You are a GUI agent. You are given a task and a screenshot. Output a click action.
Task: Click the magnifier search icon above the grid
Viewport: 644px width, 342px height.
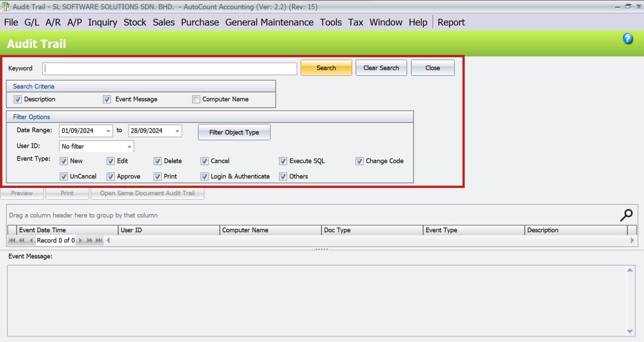click(x=626, y=215)
